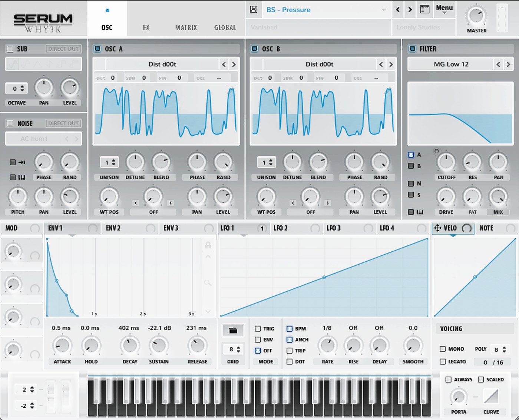The height and width of the screenshot is (420, 519).
Task: Enable the NOISE oscillator
Action: tap(10, 123)
